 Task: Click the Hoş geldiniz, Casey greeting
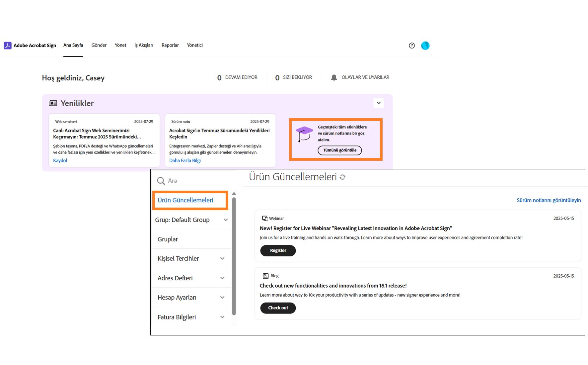(73, 78)
